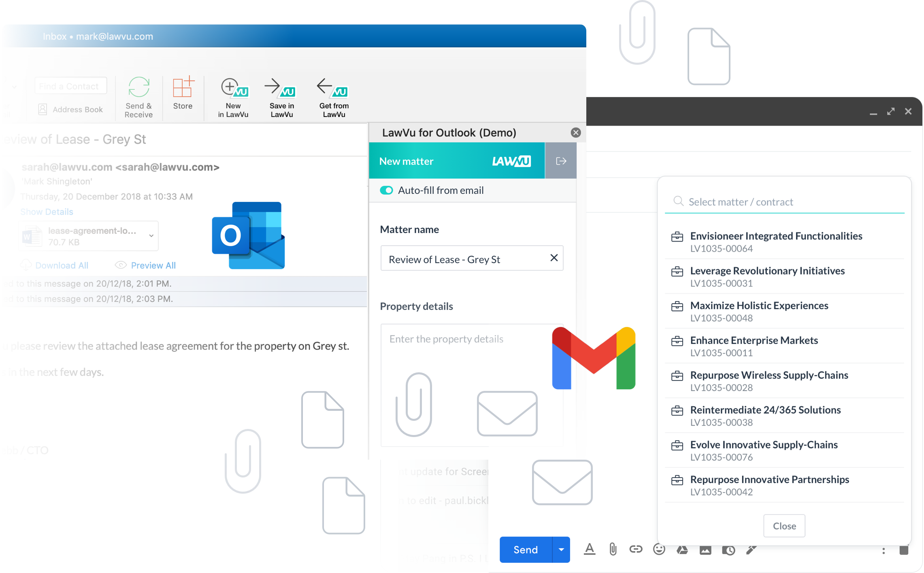Click the attach files paperclip icon
924x573 pixels.
[x=613, y=550]
